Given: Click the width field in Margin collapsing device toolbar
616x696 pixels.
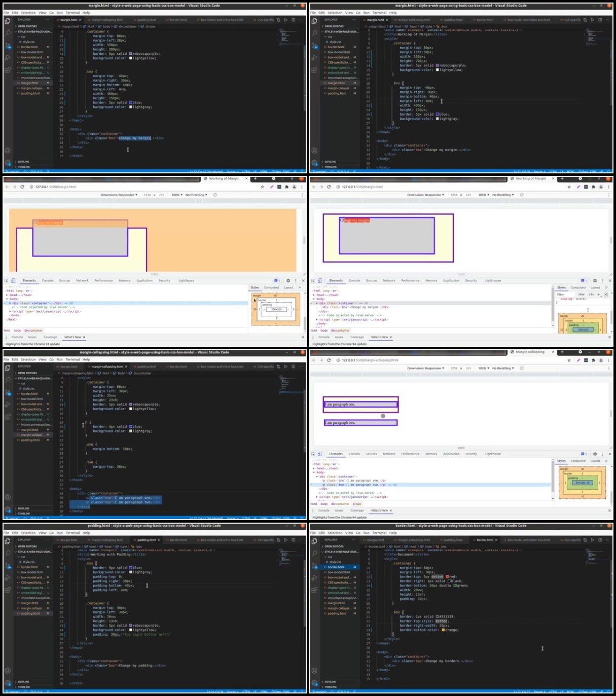Looking at the screenshot, I should coord(454,368).
